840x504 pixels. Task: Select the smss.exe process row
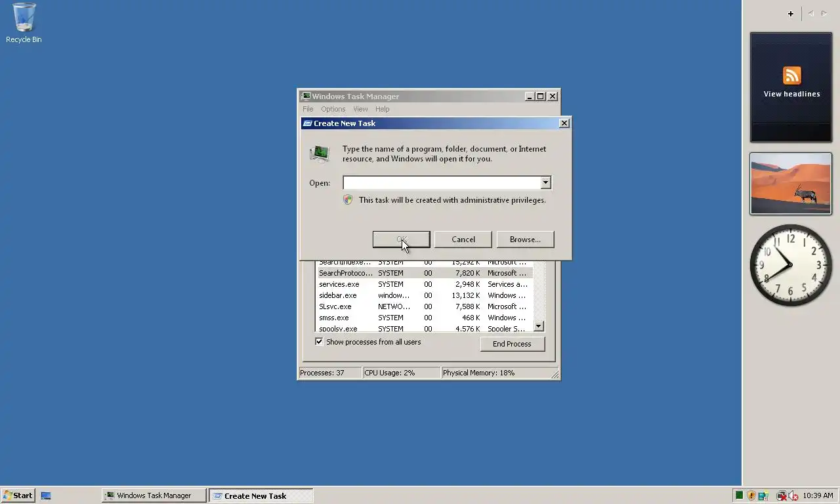click(425, 318)
